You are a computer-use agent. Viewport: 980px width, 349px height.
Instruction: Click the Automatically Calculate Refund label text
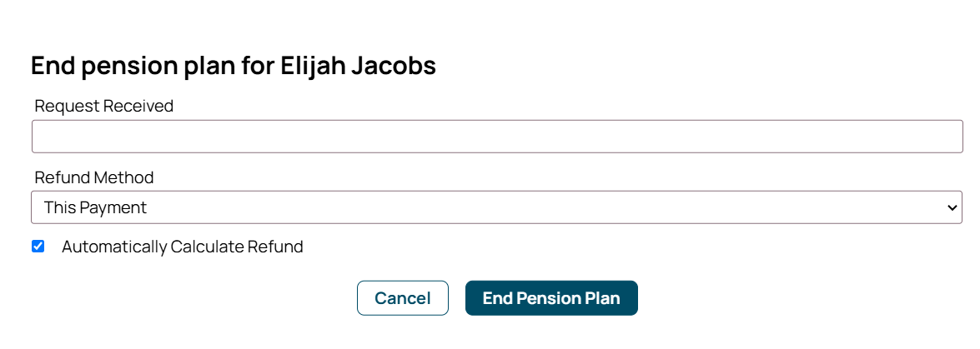182,247
